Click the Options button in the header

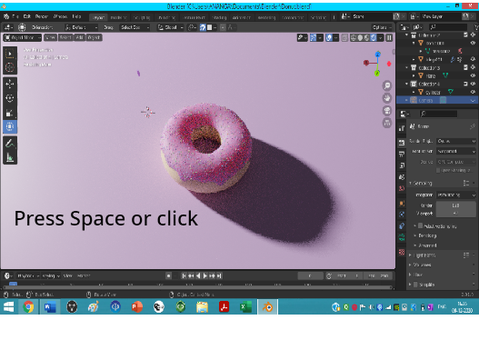point(382,27)
